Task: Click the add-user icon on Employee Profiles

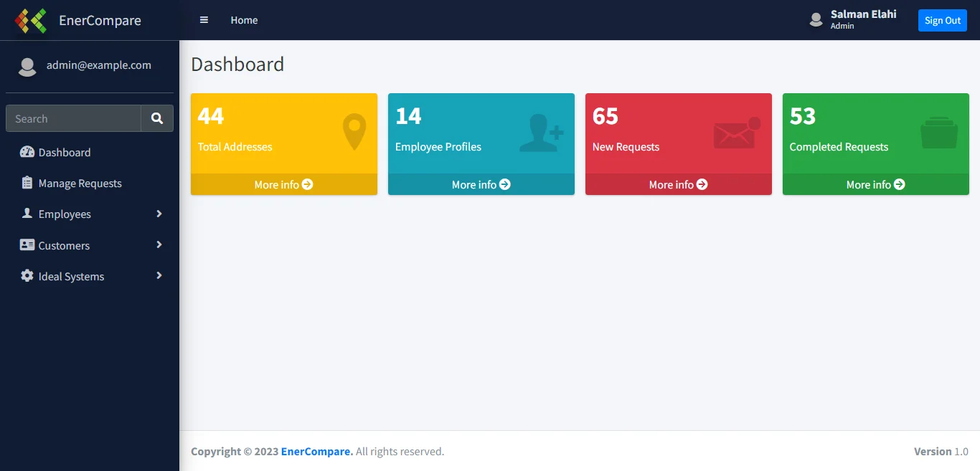Action: click(x=541, y=133)
